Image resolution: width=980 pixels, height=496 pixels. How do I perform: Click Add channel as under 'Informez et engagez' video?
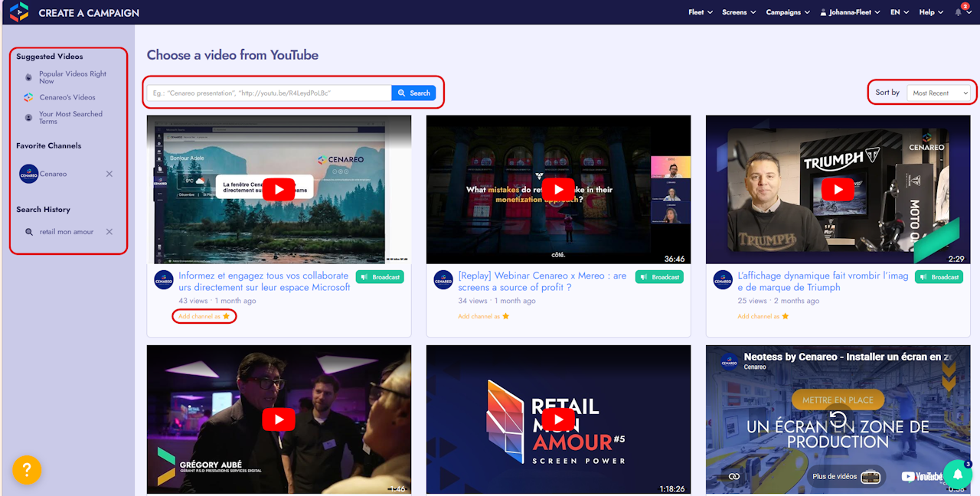click(x=199, y=316)
